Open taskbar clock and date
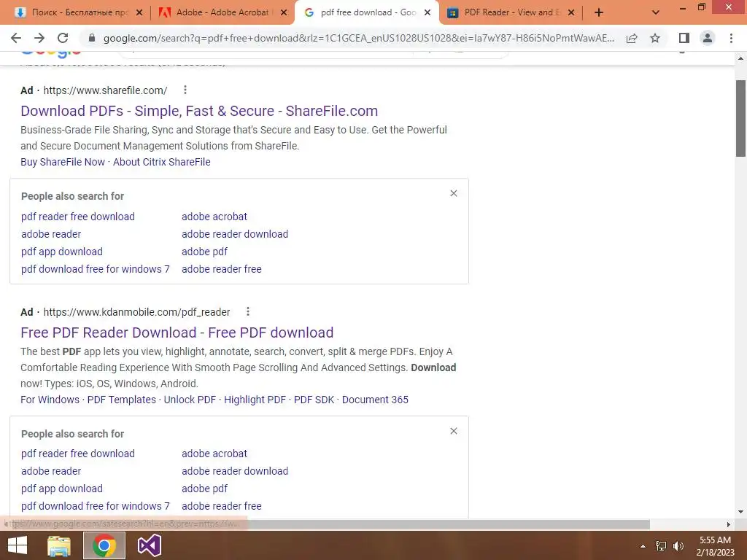 point(715,545)
